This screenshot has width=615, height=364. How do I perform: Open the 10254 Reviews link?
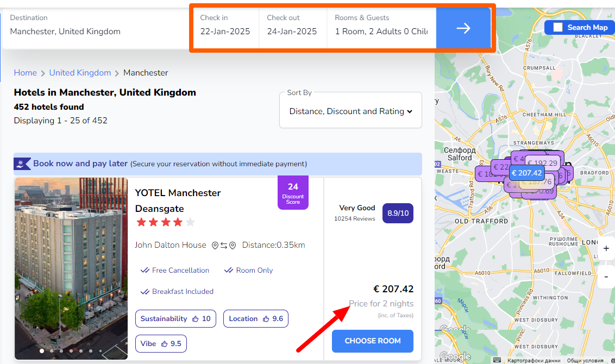pyautogui.click(x=354, y=218)
